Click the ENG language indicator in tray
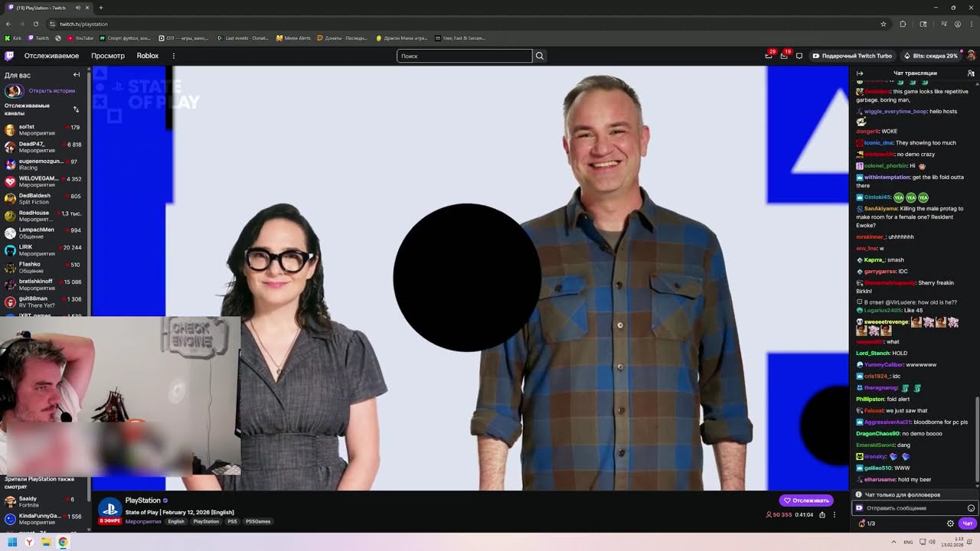This screenshot has width=980, height=551. point(909,542)
